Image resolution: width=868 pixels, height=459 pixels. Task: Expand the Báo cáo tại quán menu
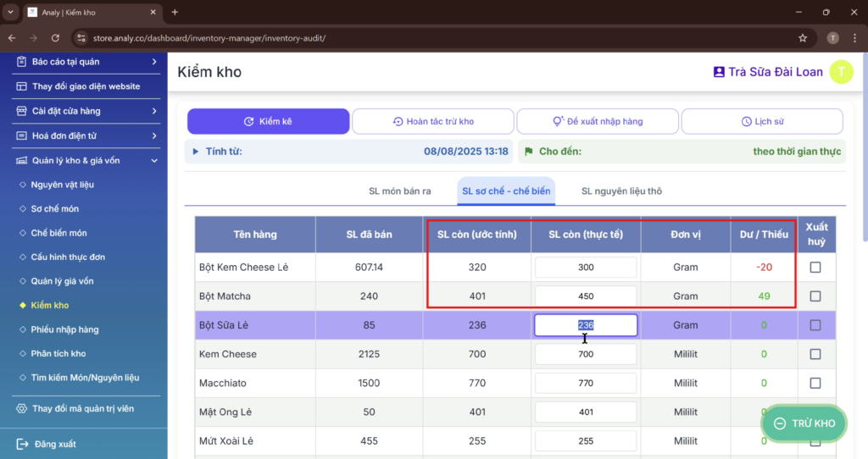[153, 62]
